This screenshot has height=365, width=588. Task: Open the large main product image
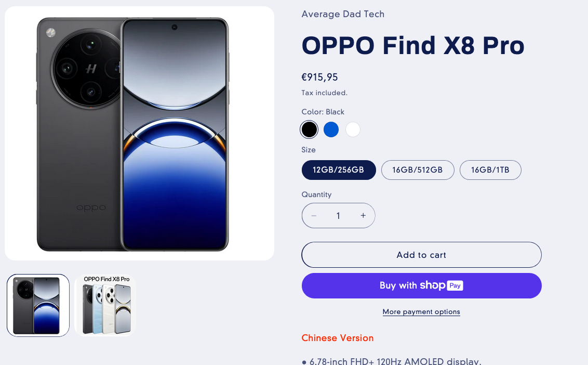coord(139,134)
